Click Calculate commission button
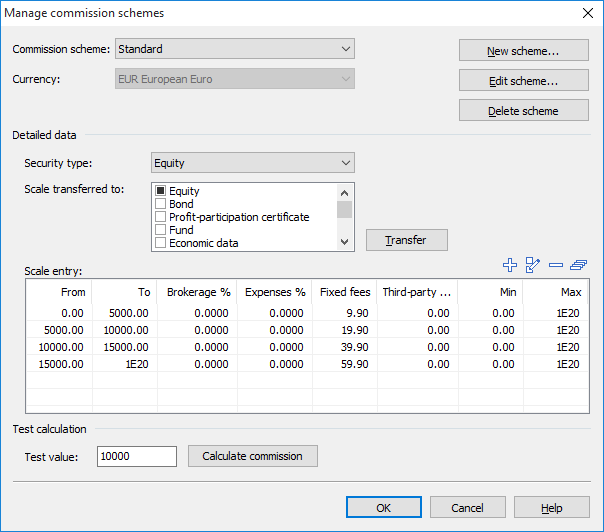Screen dimensions: 604x532 click(252, 456)
